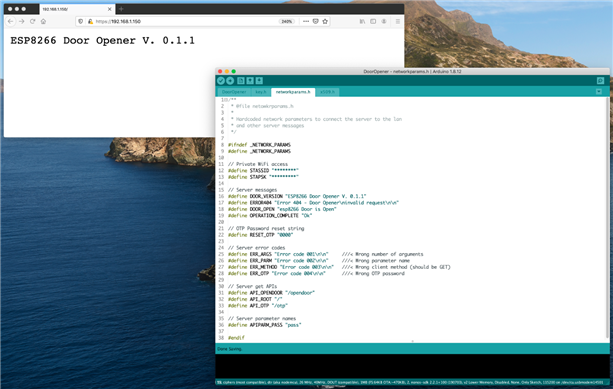Click the Arduino window title bar text

(x=412, y=72)
